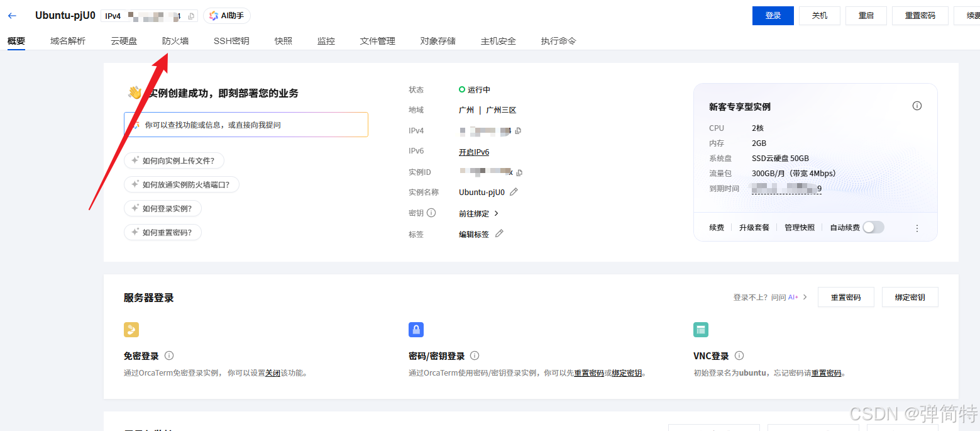Image resolution: width=980 pixels, height=431 pixels.
Task: Click 重置密码 link under VNC登录
Action: [x=826, y=373]
